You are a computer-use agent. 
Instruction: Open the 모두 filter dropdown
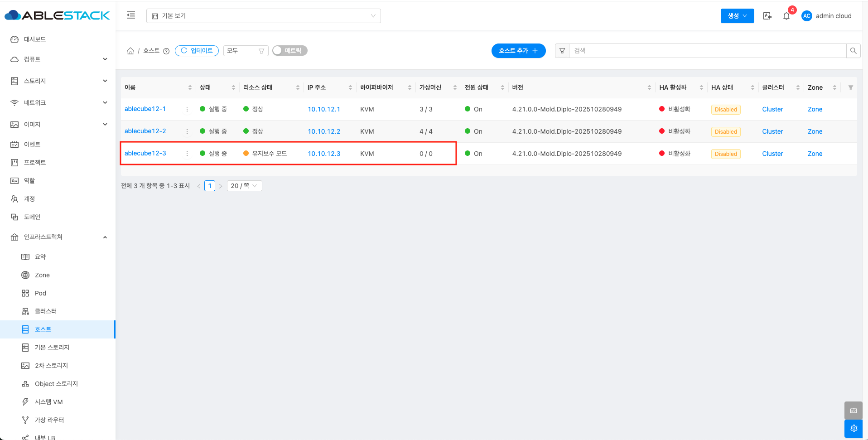tap(246, 51)
